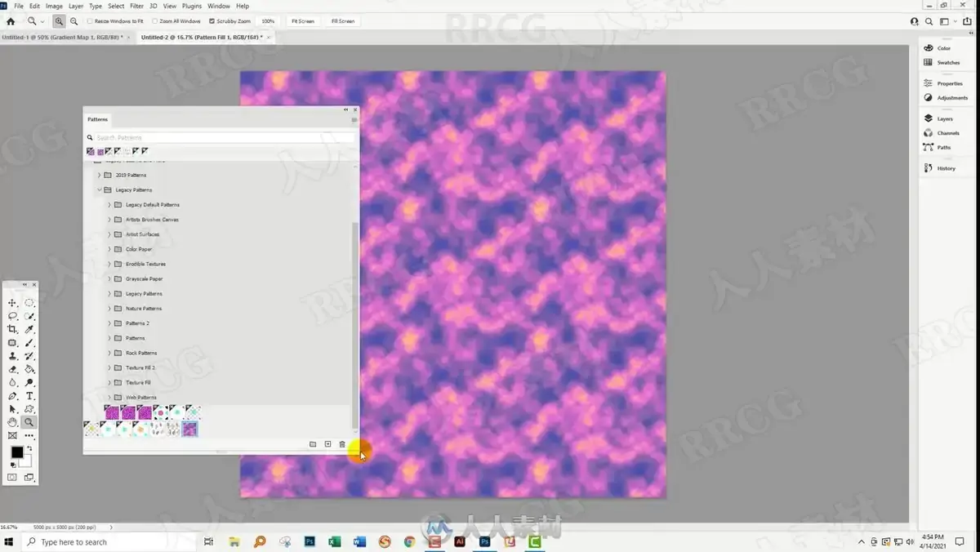Enable Zoom All Windows checkbox
Viewport: 980px width, 552px height.
pyautogui.click(x=156, y=21)
